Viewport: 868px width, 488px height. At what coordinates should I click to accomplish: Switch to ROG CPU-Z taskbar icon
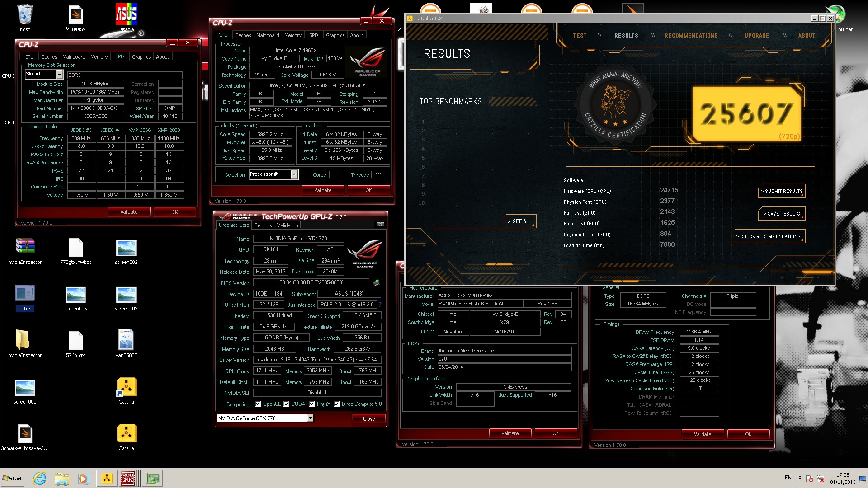pyautogui.click(x=128, y=479)
